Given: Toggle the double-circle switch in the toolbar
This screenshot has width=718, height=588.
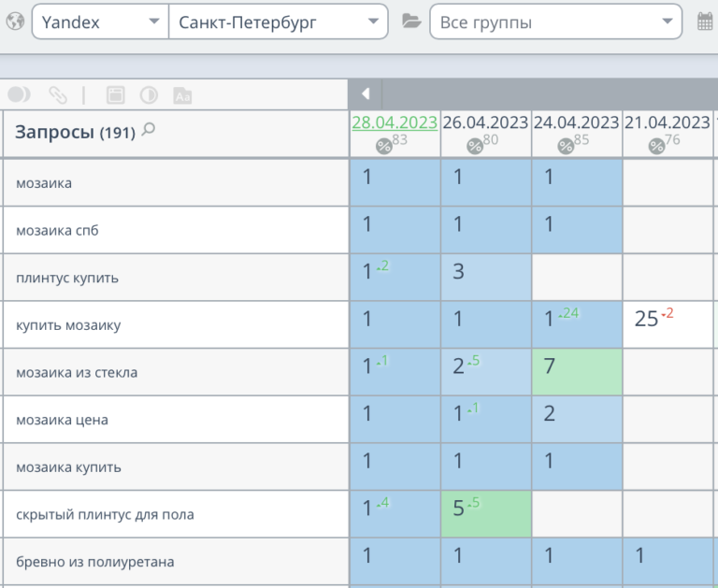Looking at the screenshot, I should click(x=20, y=95).
